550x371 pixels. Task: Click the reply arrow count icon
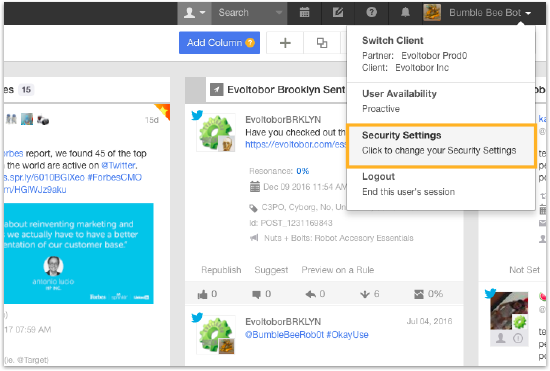pos(310,294)
